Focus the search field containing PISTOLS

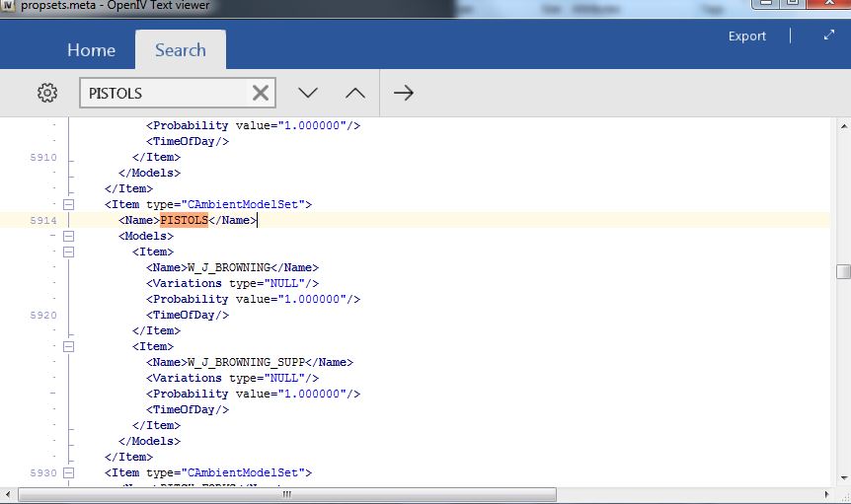click(x=163, y=94)
